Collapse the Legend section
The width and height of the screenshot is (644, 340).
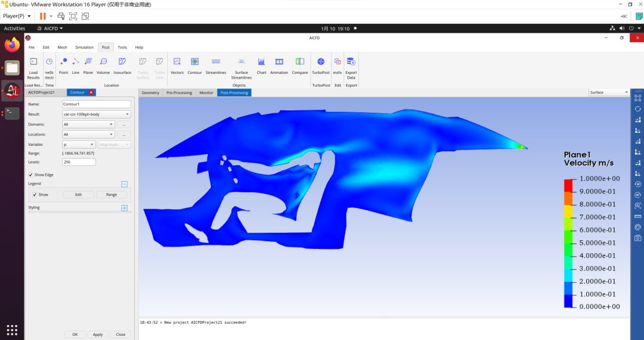(125, 185)
